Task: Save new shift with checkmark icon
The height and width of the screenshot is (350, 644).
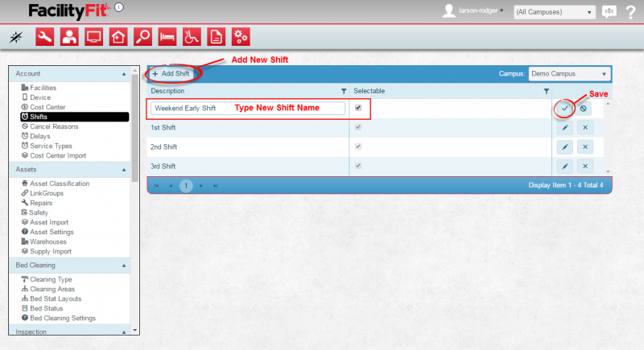Action: coord(564,108)
